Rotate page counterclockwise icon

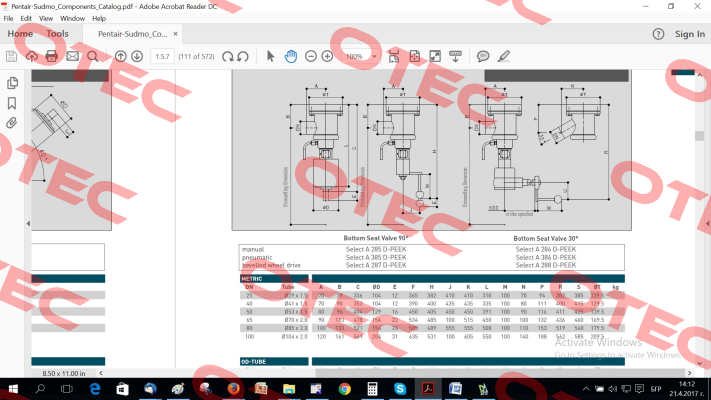(243, 56)
